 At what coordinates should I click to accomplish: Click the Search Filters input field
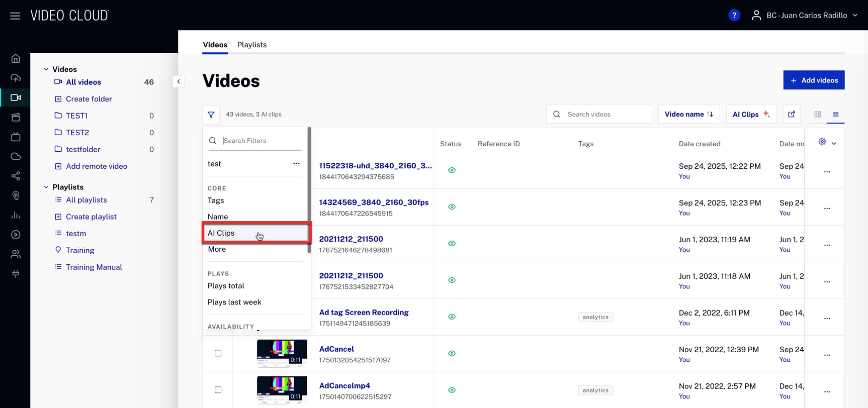click(x=262, y=141)
